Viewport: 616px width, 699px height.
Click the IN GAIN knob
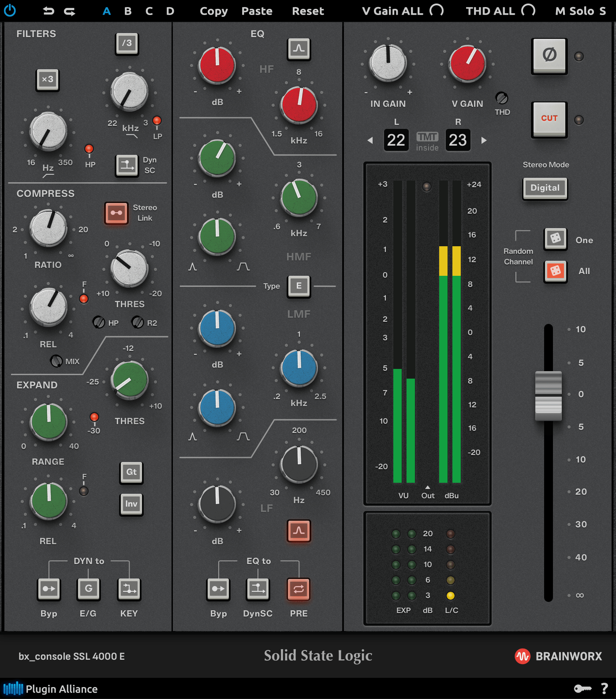[x=388, y=63]
